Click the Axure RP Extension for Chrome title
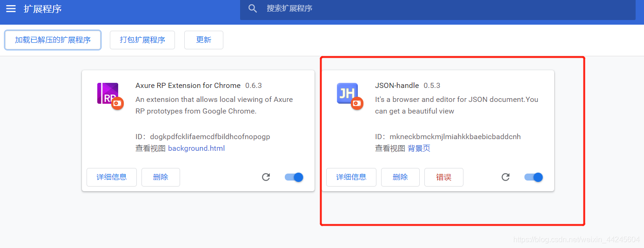 click(188, 86)
